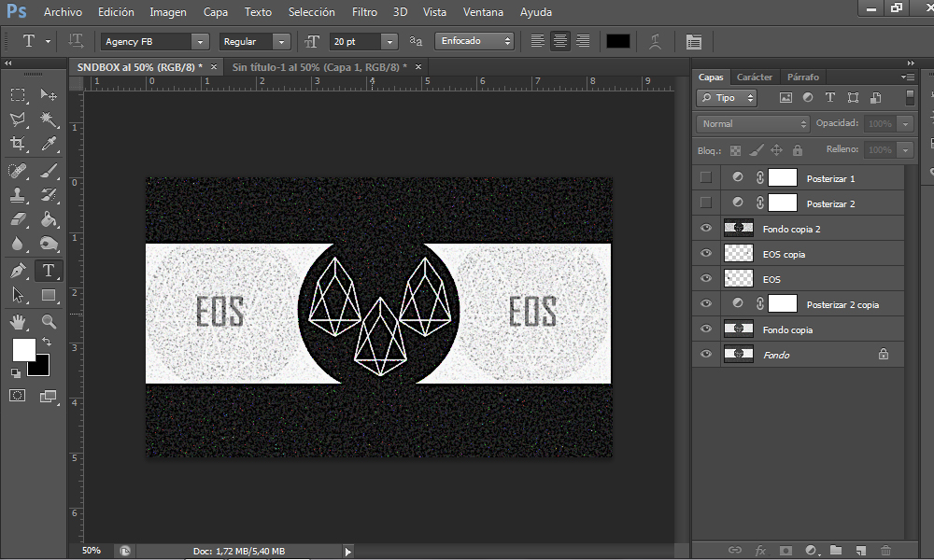Select the Rectangle shape tool
The image size is (934, 560).
point(49,295)
